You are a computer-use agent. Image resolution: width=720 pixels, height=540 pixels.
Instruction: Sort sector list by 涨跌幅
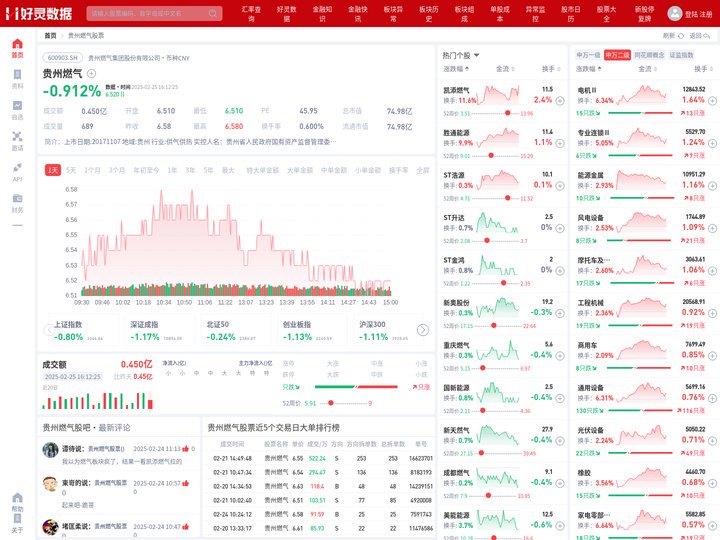(x=589, y=69)
